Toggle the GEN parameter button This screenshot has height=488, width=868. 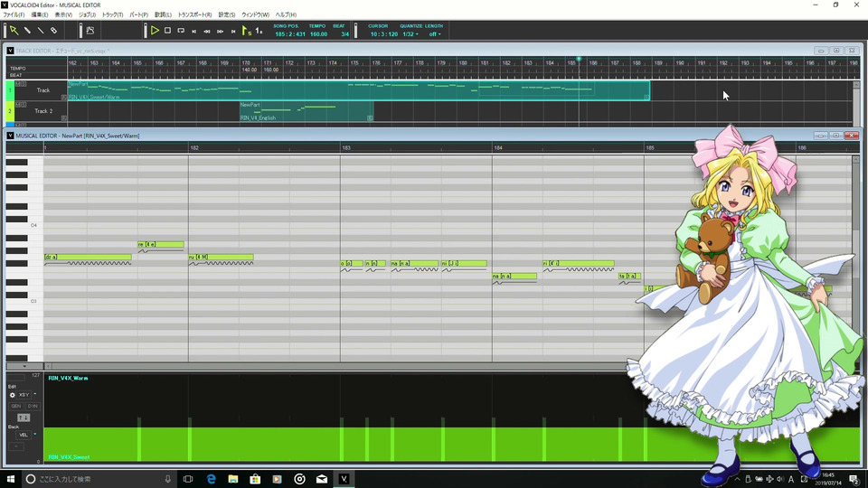16,406
